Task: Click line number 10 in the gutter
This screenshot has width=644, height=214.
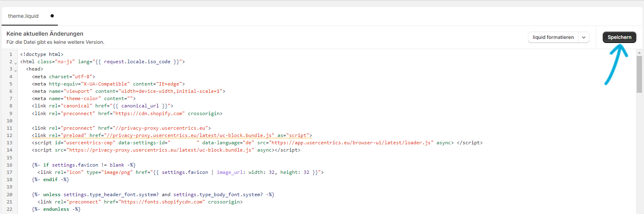Action: tap(9, 121)
